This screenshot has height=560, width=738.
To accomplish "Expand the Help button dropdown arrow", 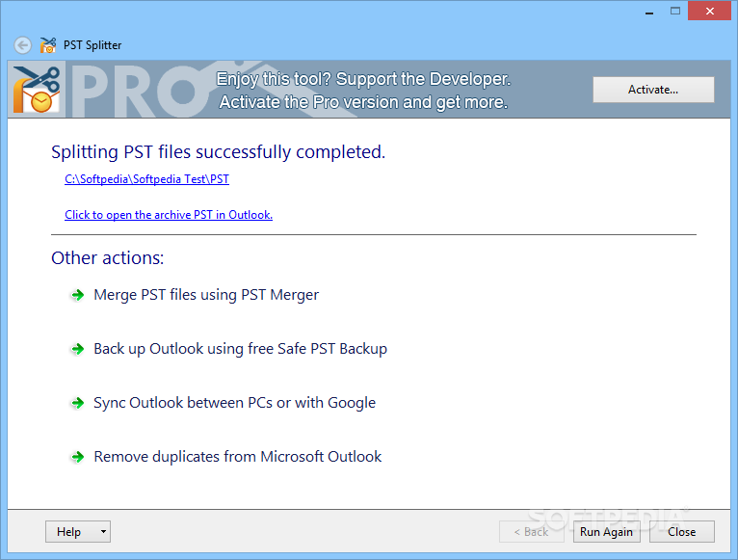I will tap(103, 532).
